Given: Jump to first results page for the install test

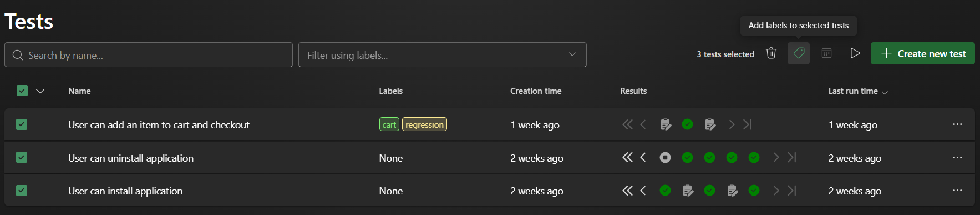Looking at the screenshot, I should (x=627, y=191).
